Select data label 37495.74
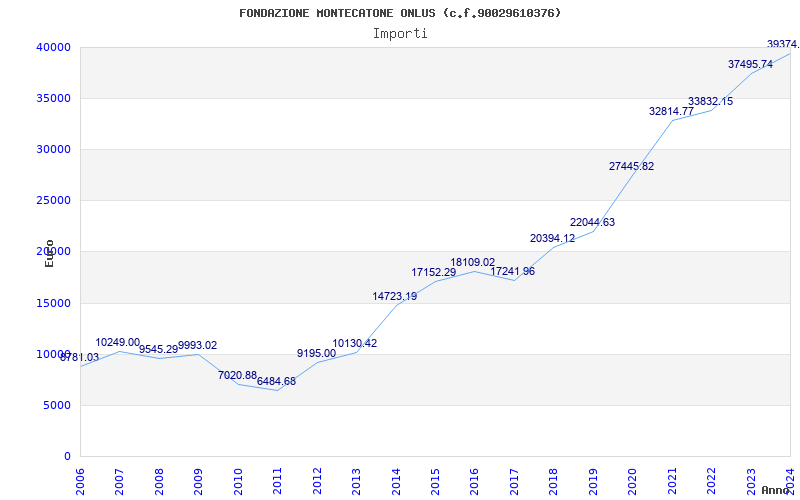Viewport: 800px width, 500px height. click(750, 64)
